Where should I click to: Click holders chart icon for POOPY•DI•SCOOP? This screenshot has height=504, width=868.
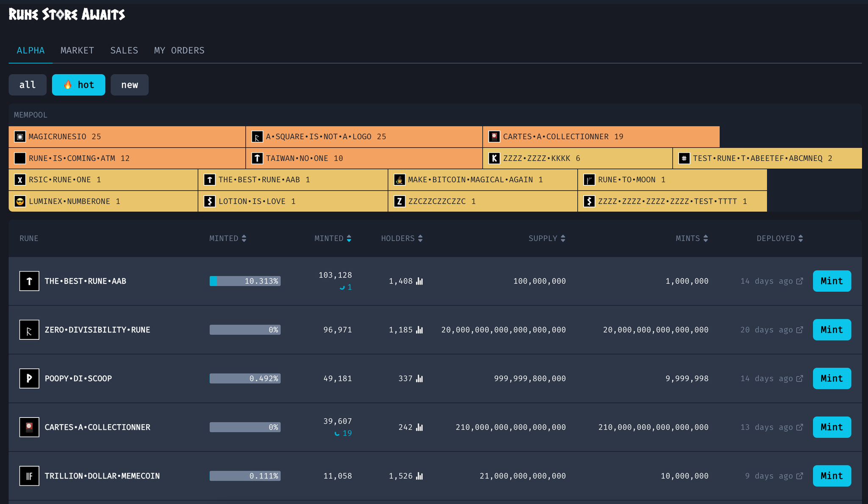coord(419,378)
